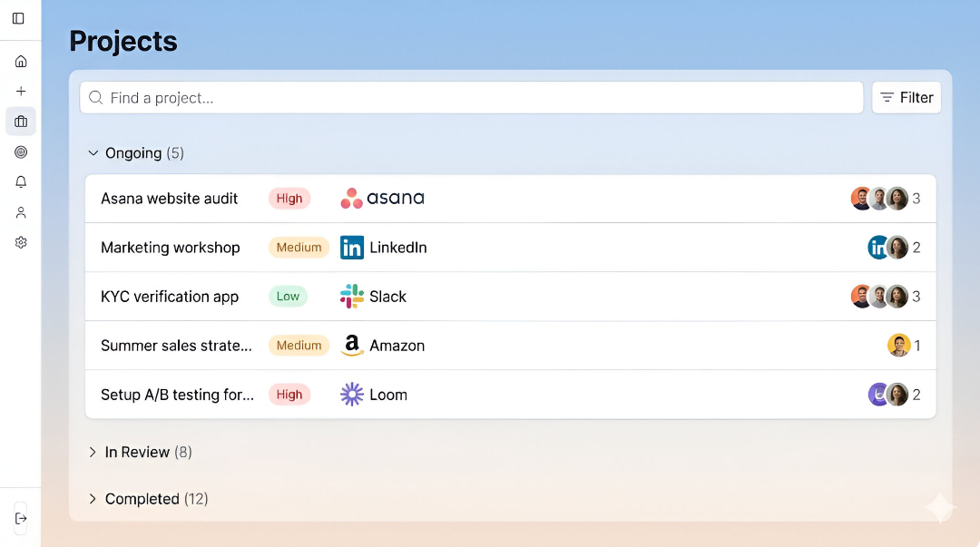Open your profile via the person icon

click(x=20, y=211)
